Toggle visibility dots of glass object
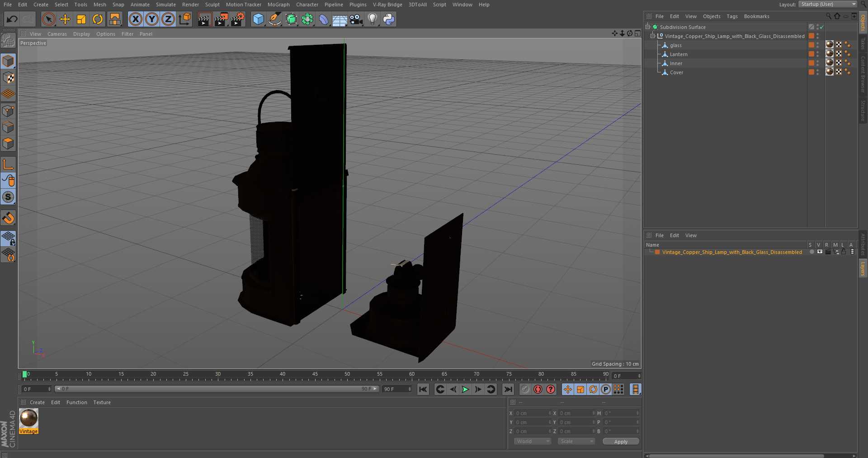 pyautogui.click(x=817, y=45)
